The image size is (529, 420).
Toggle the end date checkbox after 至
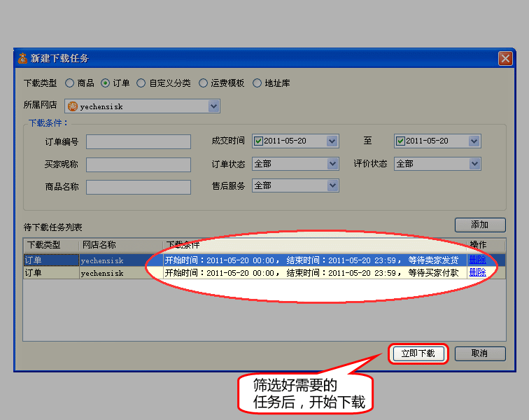pos(400,141)
